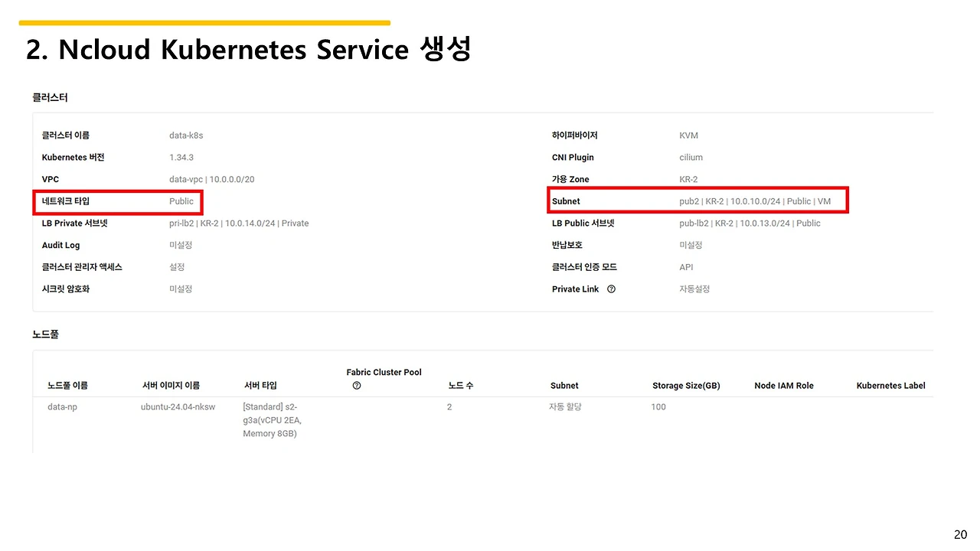Click the Fabric Cluster Pool column header

click(384, 373)
